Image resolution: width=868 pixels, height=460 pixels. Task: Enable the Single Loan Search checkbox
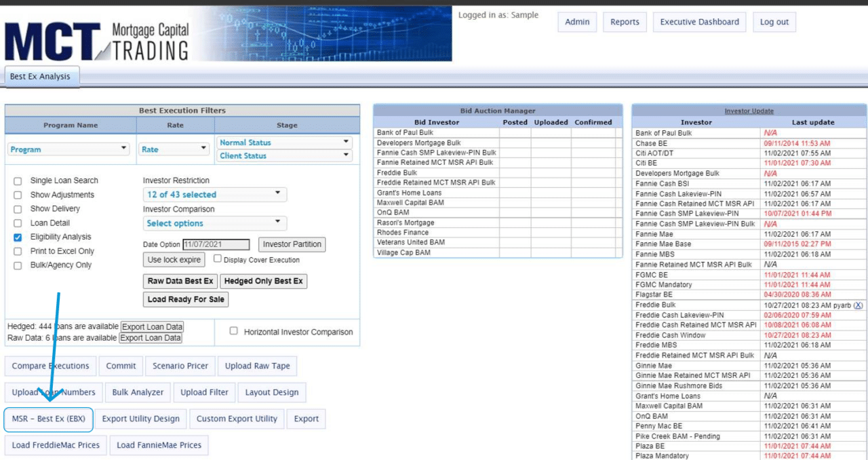click(x=16, y=180)
